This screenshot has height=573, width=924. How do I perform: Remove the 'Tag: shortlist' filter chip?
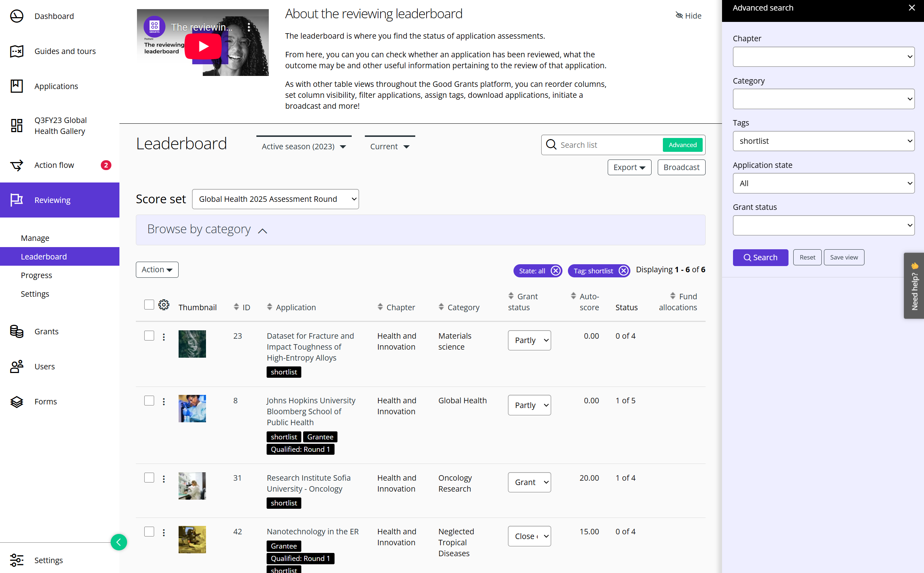click(623, 270)
